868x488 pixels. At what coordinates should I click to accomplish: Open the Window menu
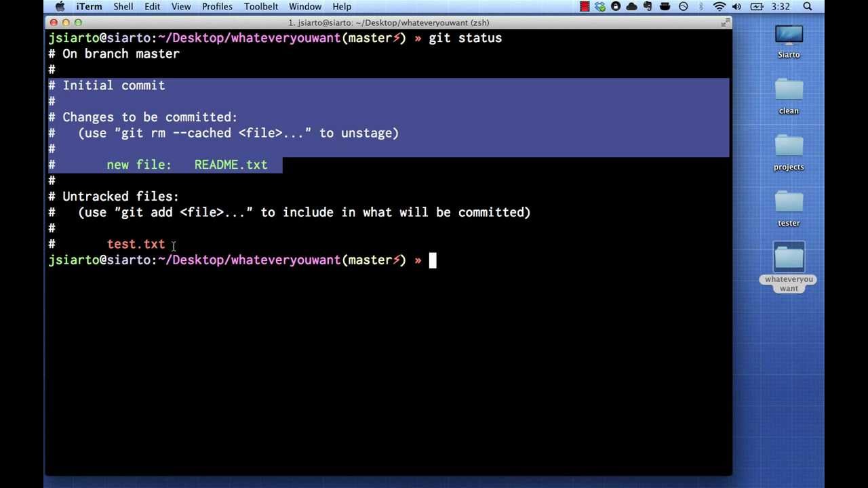coord(305,7)
